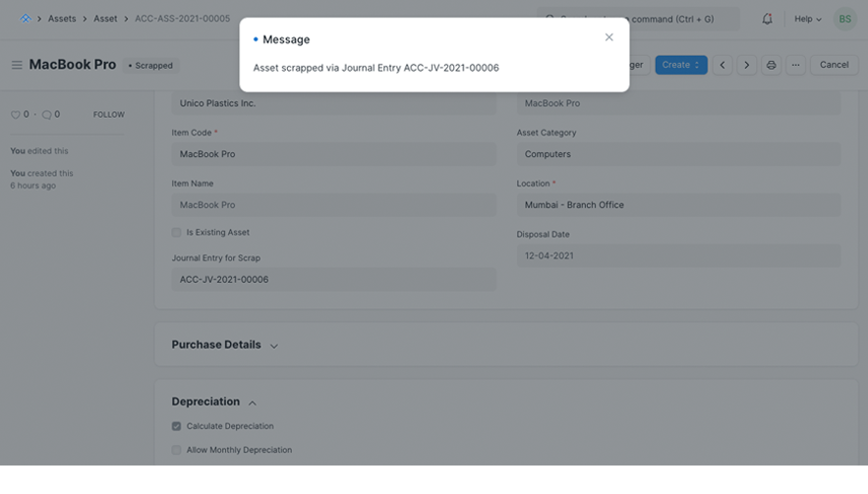The image size is (868, 494).
Task: Uncheck Calculate Depreciation checkbox
Action: tap(177, 426)
